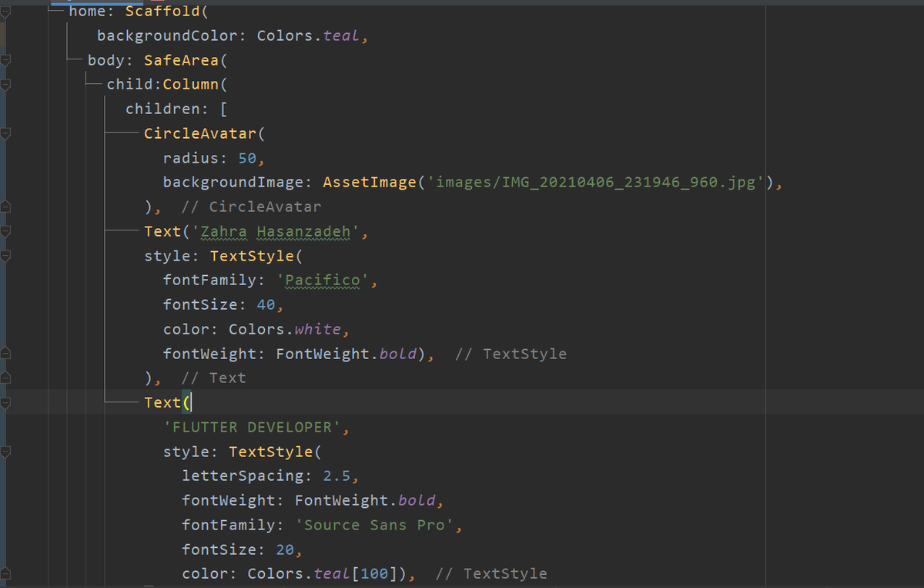Click the 'Pacifico' font family string
This screenshot has height=588, width=924.
tap(323, 281)
